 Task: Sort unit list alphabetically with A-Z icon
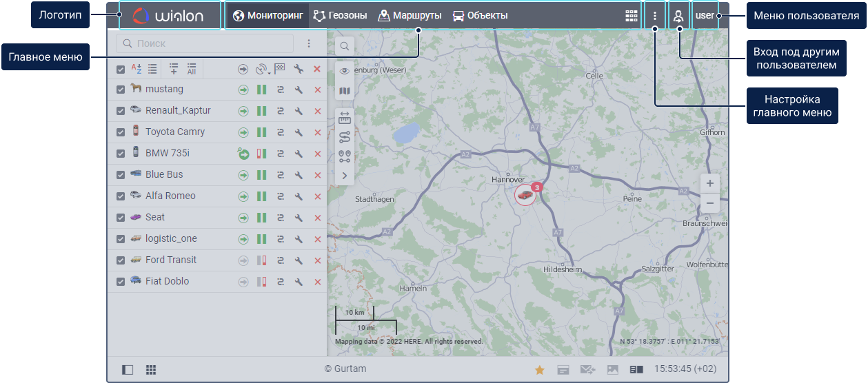(137, 69)
